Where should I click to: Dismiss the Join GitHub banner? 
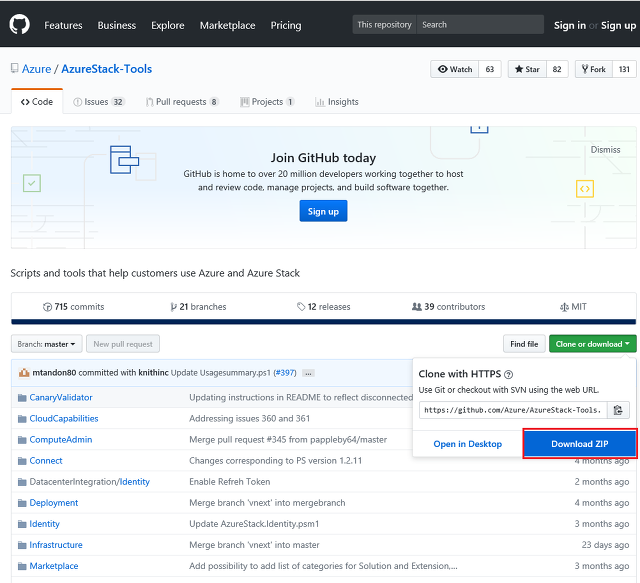605,150
